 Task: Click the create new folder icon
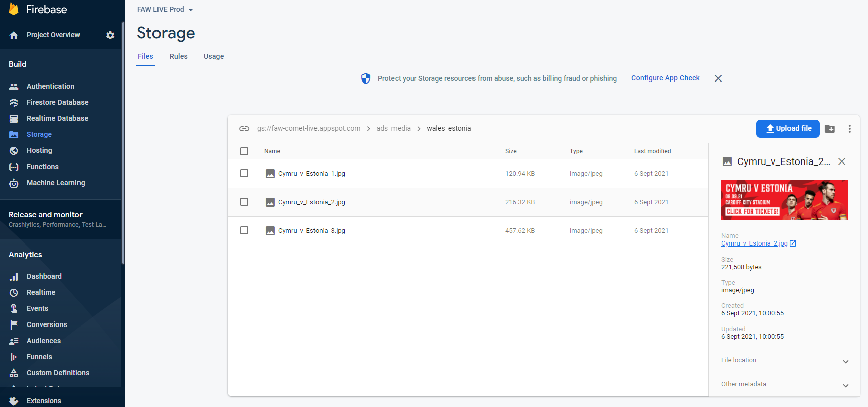830,129
